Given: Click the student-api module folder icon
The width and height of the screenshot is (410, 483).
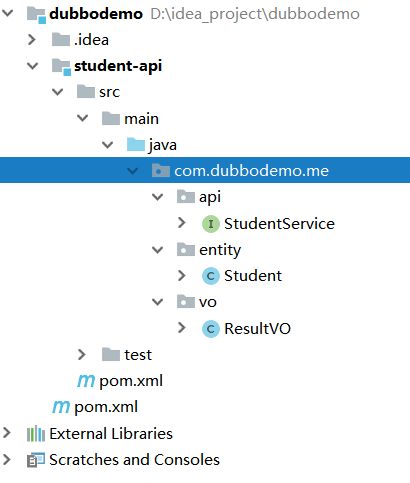Looking at the screenshot, I should click(61, 66).
